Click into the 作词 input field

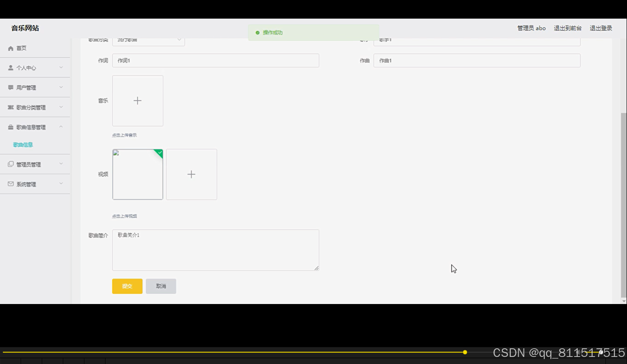click(216, 60)
